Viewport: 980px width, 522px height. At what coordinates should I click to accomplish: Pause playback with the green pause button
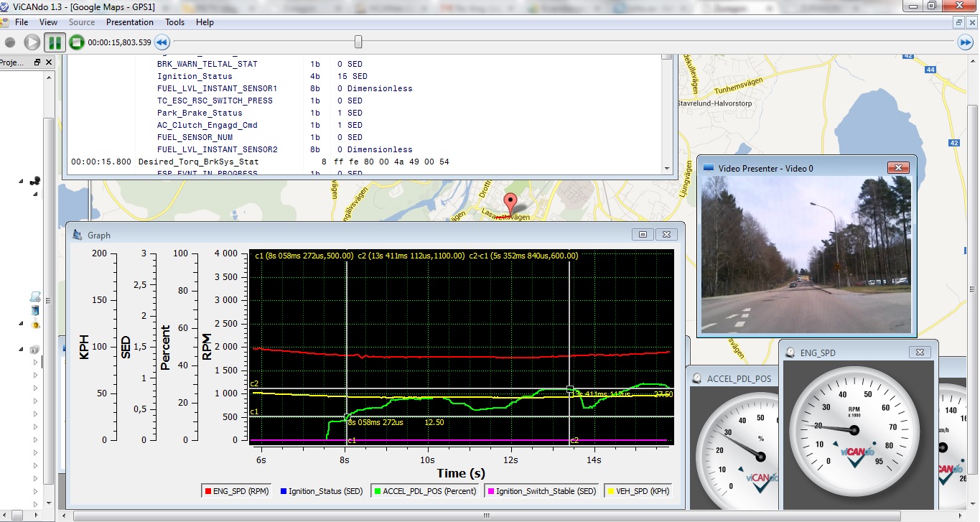tap(55, 42)
